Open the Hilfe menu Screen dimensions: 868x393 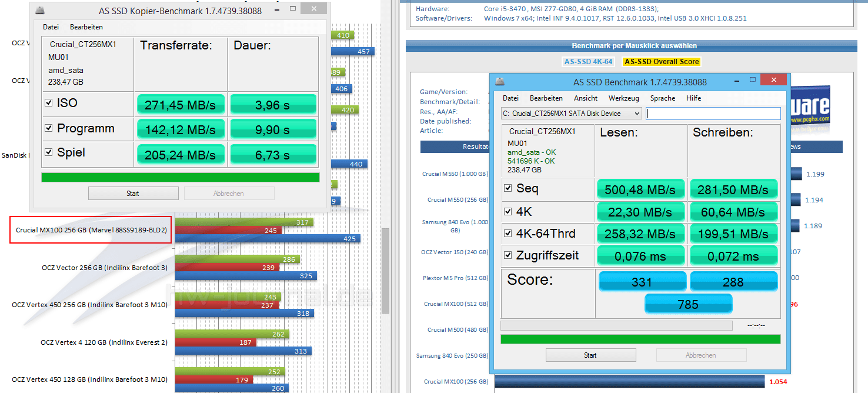[x=694, y=98]
